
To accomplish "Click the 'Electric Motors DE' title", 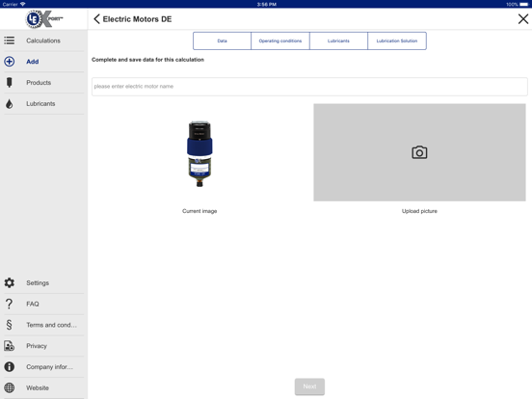I will click(137, 19).
